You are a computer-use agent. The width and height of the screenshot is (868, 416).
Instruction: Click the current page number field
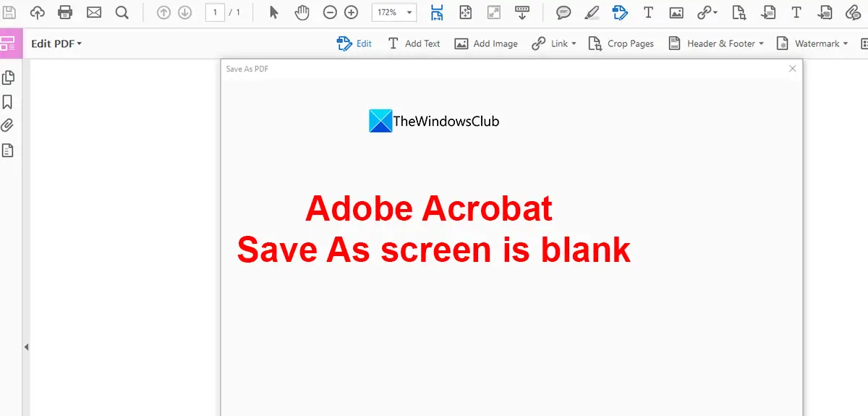tap(215, 12)
